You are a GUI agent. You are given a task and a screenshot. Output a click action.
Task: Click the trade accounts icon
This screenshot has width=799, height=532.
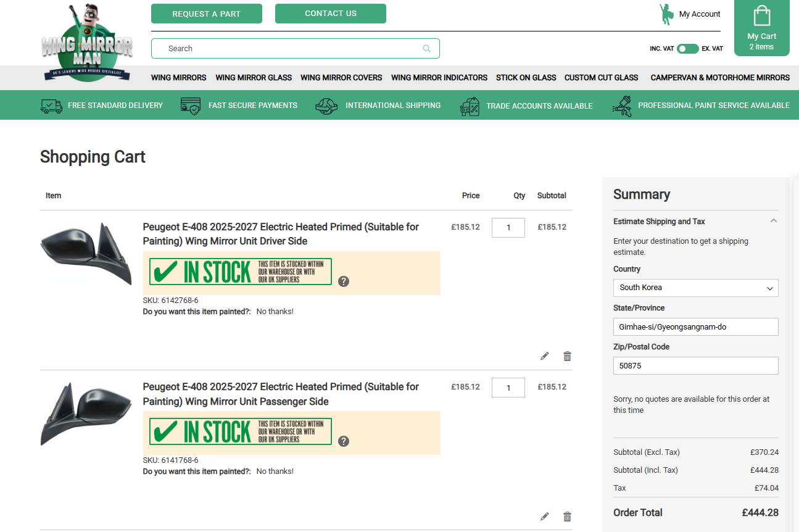click(470, 106)
